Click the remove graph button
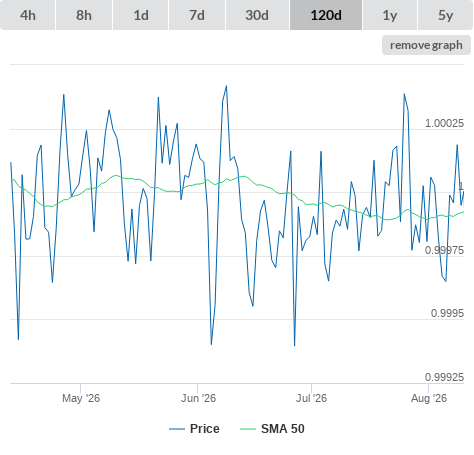The image size is (474, 455). click(x=426, y=45)
